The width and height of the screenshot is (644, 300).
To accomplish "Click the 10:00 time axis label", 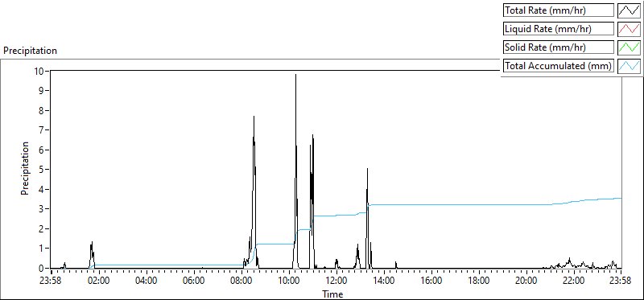I will (x=289, y=282).
